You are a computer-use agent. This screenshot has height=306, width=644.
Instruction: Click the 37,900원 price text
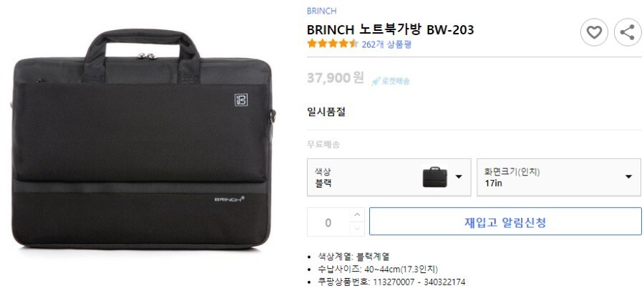click(336, 77)
